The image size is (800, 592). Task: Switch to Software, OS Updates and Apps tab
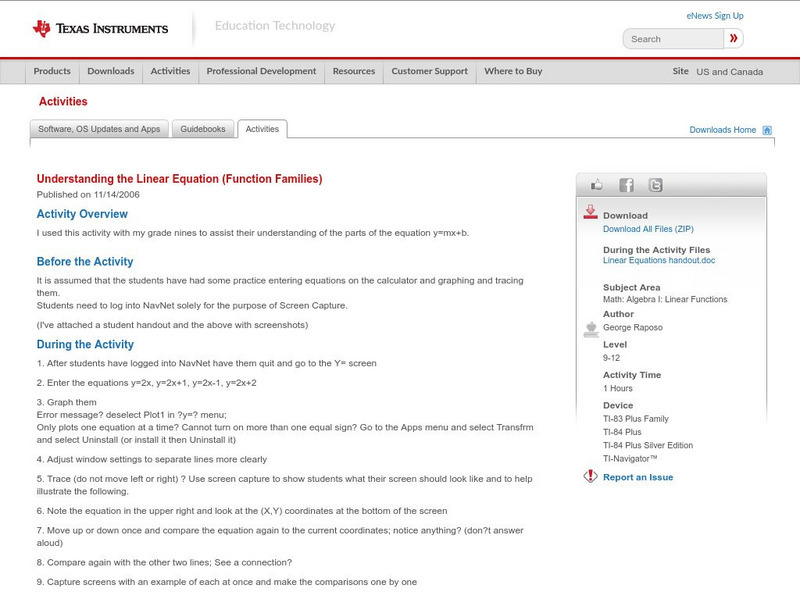[99, 129]
